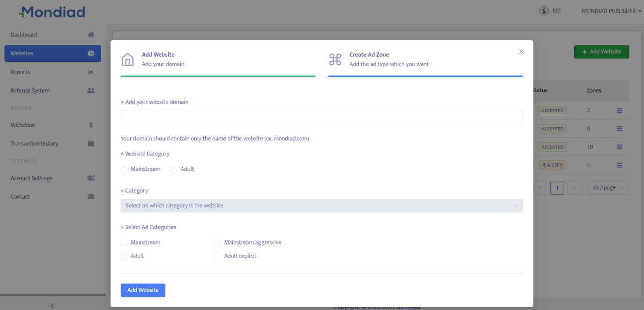Image resolution: width=644 pixels, height=310 pixels.
Task: Click the house icon in Add Website step
Action: pos(127,59)
